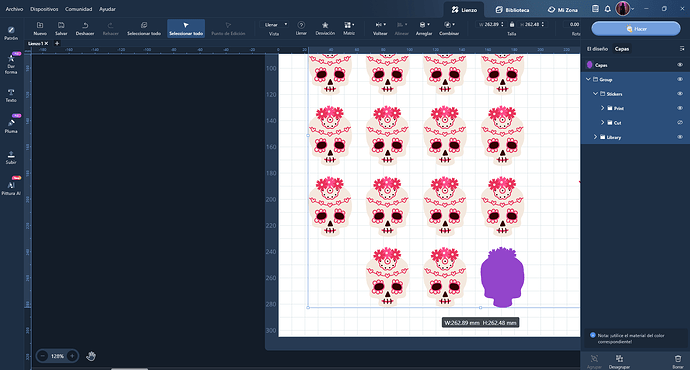Open the Llenar view dropdown
Screen dimensions: 690x370
click(x=274, y=25)
